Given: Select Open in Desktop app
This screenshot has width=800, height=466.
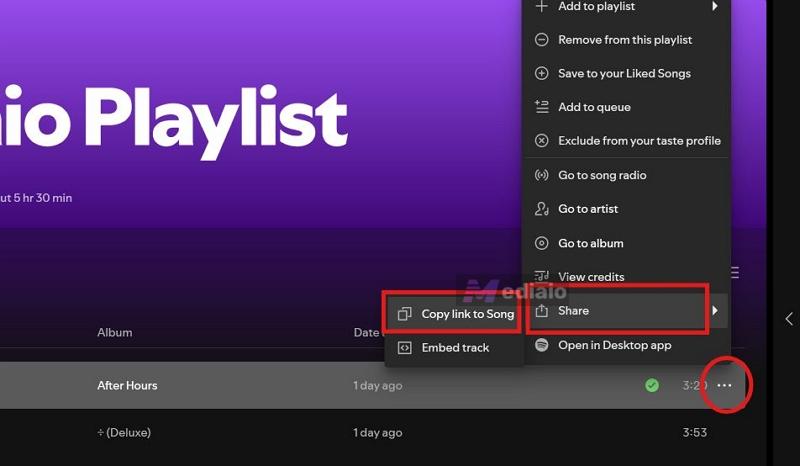Looking at the screenshot, I should point(627,345).
